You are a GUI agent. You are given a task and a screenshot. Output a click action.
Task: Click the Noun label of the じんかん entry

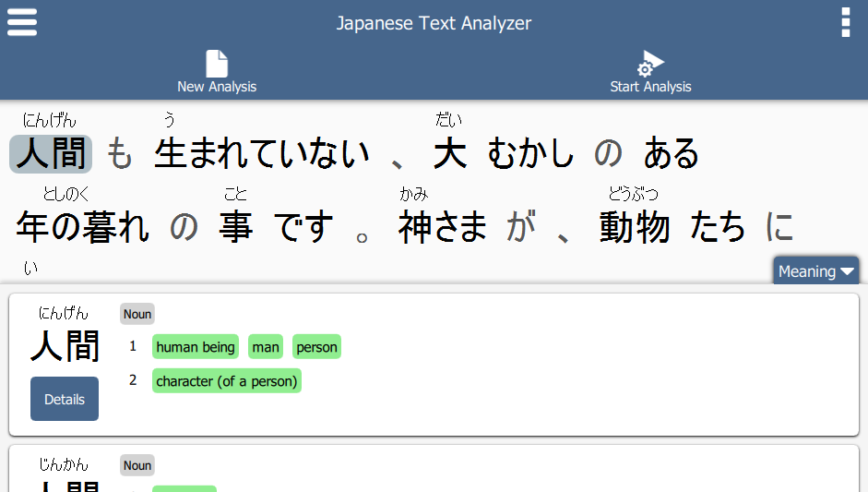coord(137,465)
